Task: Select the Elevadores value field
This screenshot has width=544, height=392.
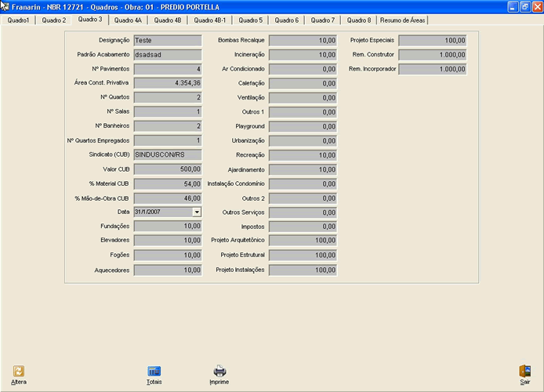Action: click(168, 241)
